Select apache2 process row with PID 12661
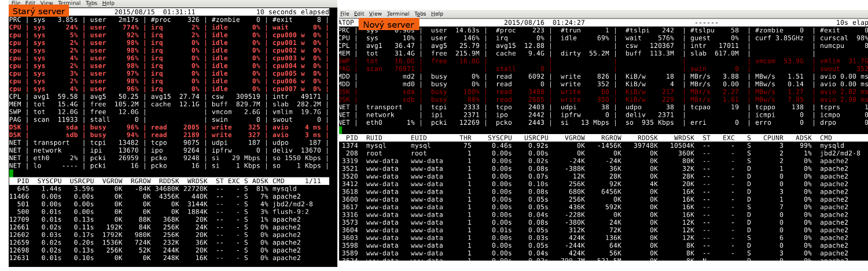This screenshot has height=271, width=868. (x=168, y=227)
